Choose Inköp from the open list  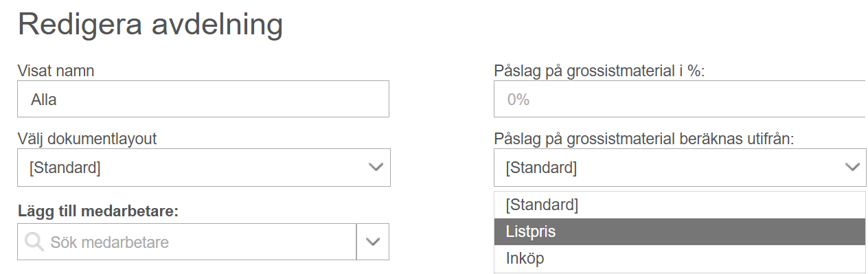[x=679, y=259]
